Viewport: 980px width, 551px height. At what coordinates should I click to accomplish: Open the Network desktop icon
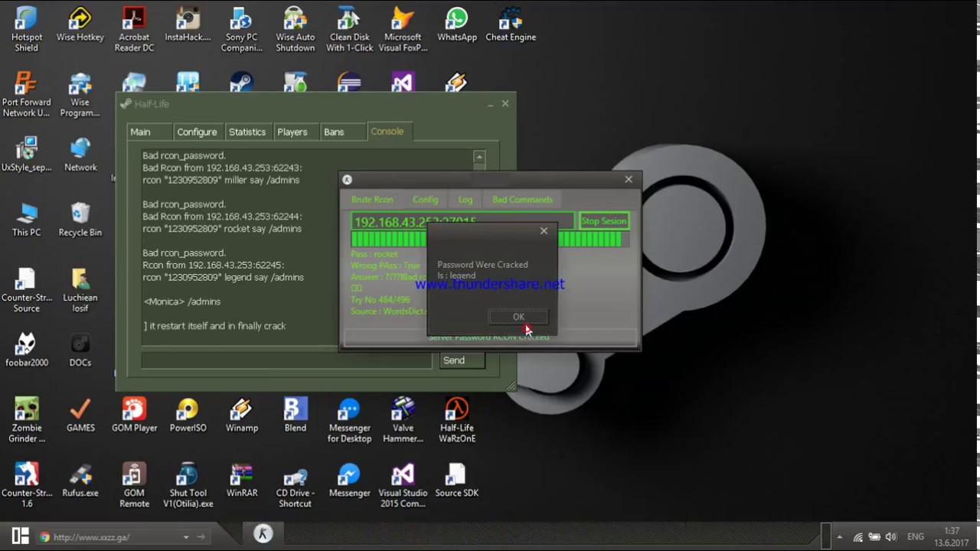pyautogui.click(x=80, y=155)
